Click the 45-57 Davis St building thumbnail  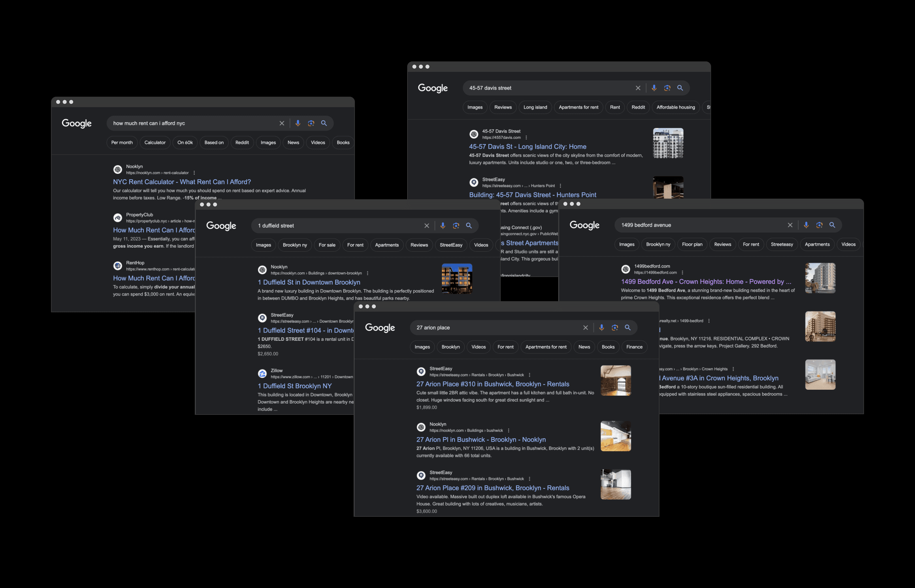[x=668, y=143]
